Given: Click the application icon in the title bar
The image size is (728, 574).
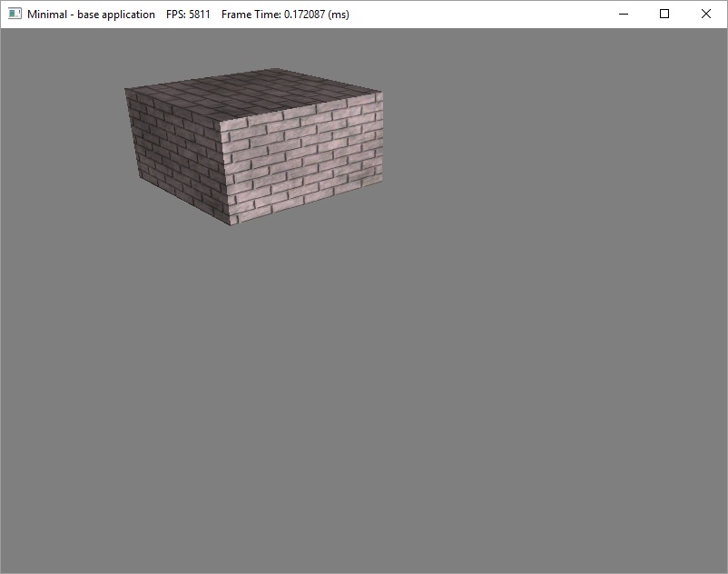Looking at the screenshot, I should (x=15, y=15).
